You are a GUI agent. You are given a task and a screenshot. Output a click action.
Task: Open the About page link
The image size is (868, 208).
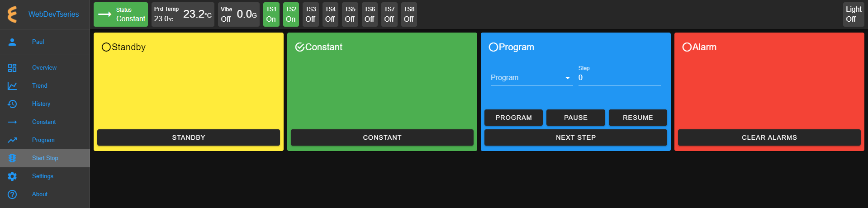pos(45,194)
